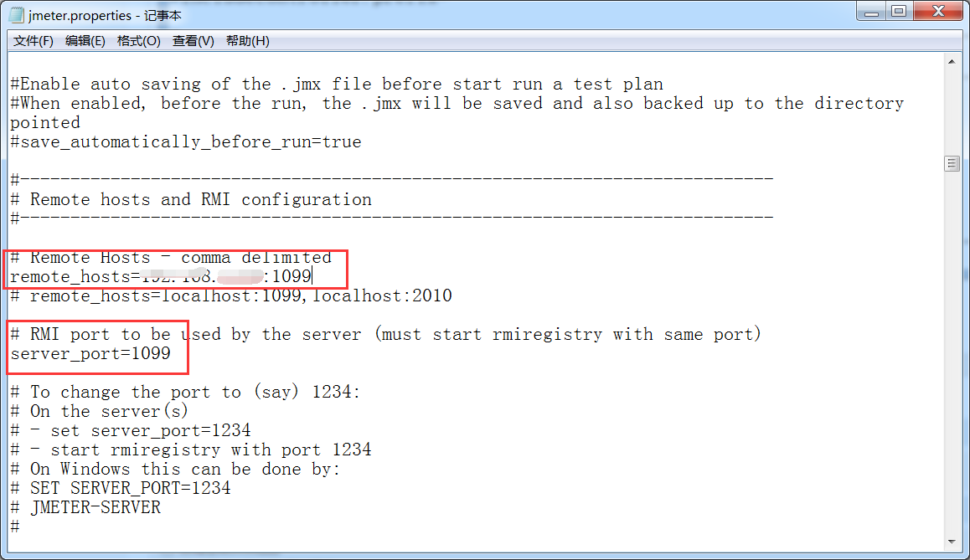The width and height of the screenshot is (970, 560).
Task: Click the save_automatically_before_run=true line
Action: [185, 142]
